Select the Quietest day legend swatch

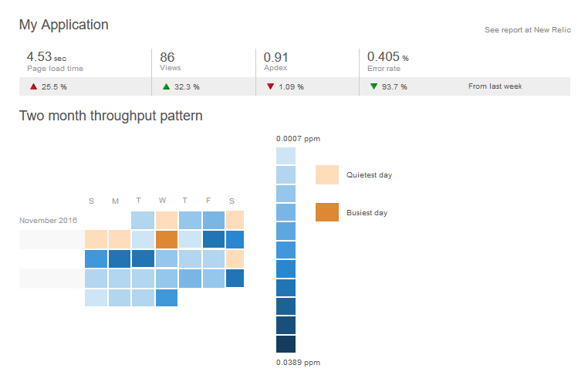(x=327, y=174)
